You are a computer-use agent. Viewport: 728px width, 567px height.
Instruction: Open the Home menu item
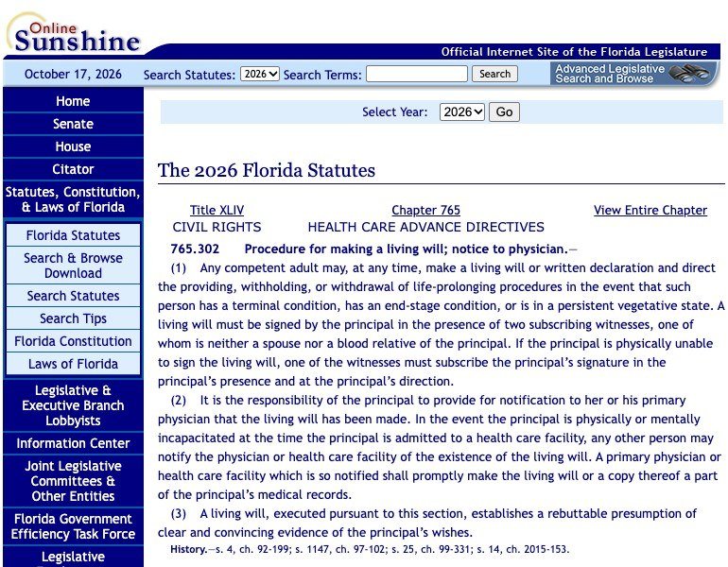tap(73, 101)
